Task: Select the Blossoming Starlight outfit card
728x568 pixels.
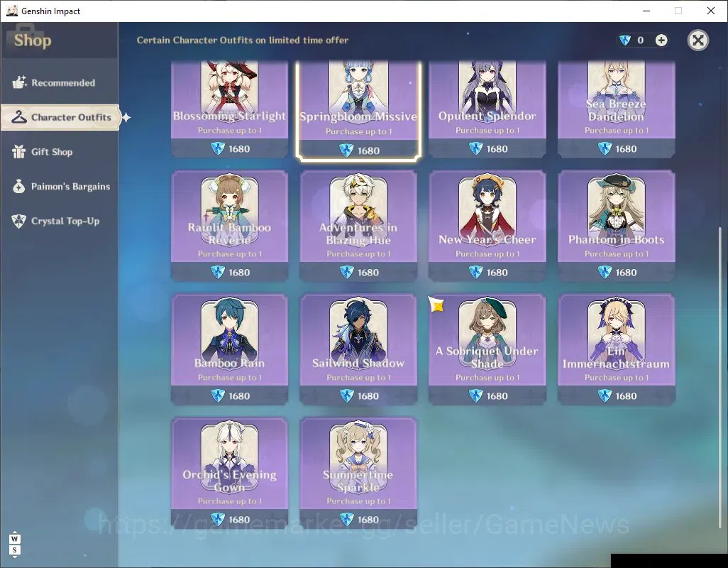Action: pos(229,109)
